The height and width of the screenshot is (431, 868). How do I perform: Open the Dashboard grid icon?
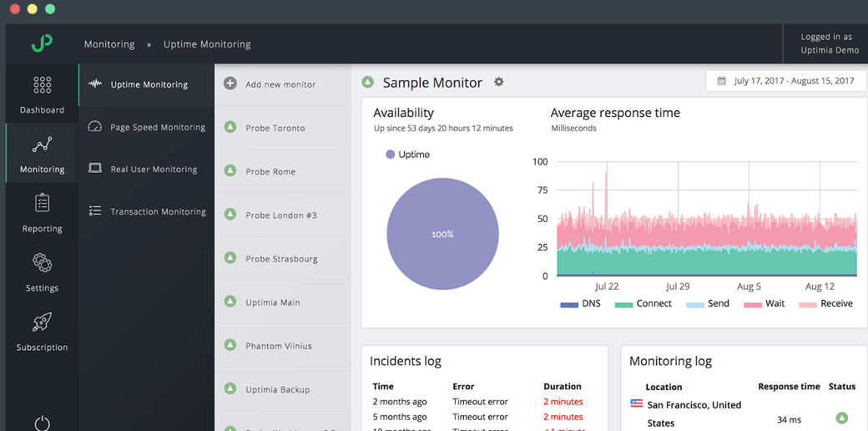(42, 85)
